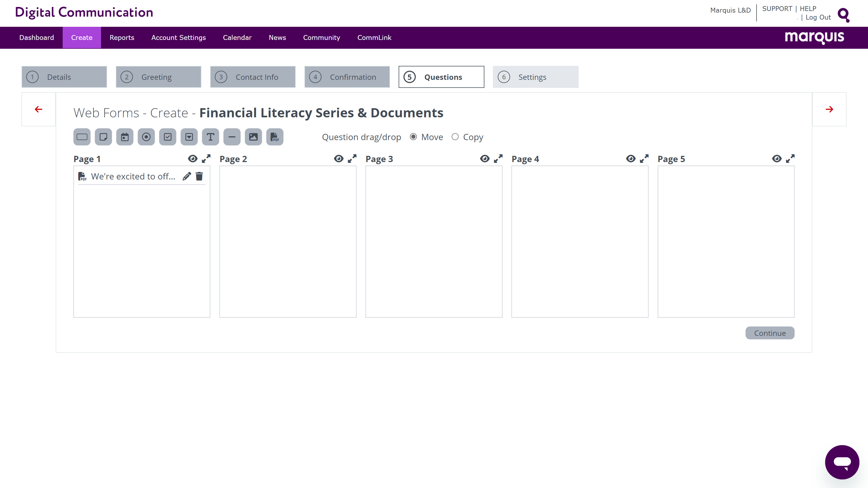Open the News menu

277,38
